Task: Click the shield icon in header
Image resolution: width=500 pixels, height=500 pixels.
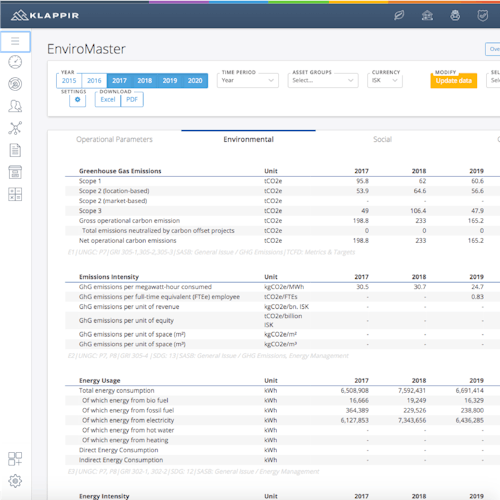Action: point(483,15)
